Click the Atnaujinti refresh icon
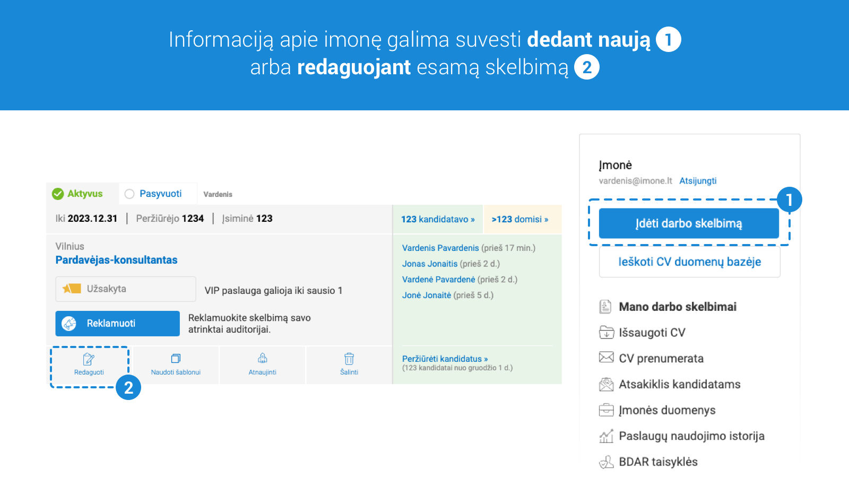 262,358
